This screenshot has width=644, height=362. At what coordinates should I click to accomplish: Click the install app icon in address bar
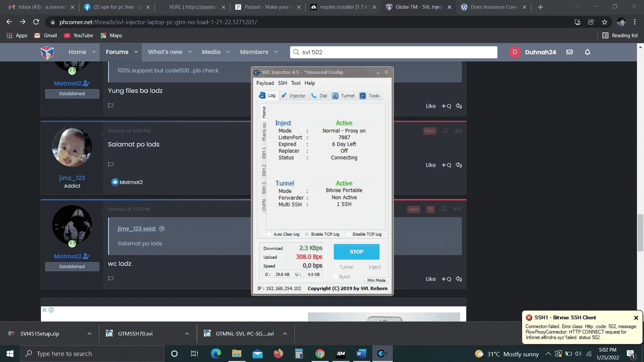click(578, 22)
